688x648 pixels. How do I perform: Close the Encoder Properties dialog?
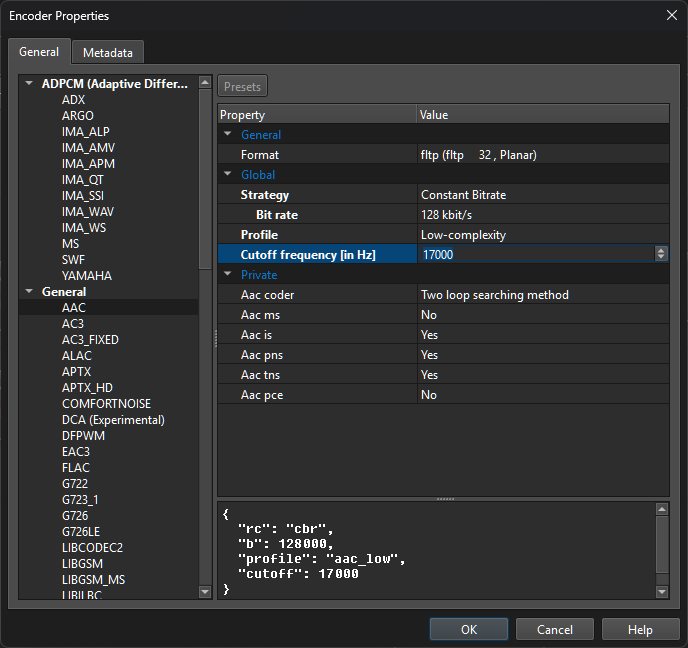click(671, 15)
